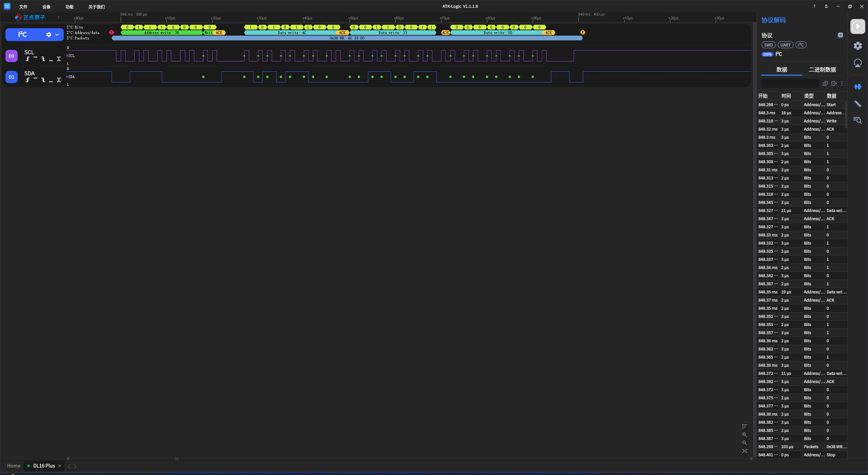Image resolution: width=868 pixels, height=475 pixels.
Task: Open the protocol decode panel icon
Action: coord(857,87)
